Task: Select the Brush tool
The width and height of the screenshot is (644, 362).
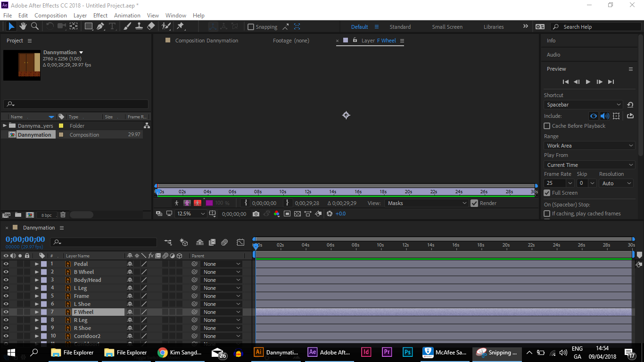Action: click(127, 26)
